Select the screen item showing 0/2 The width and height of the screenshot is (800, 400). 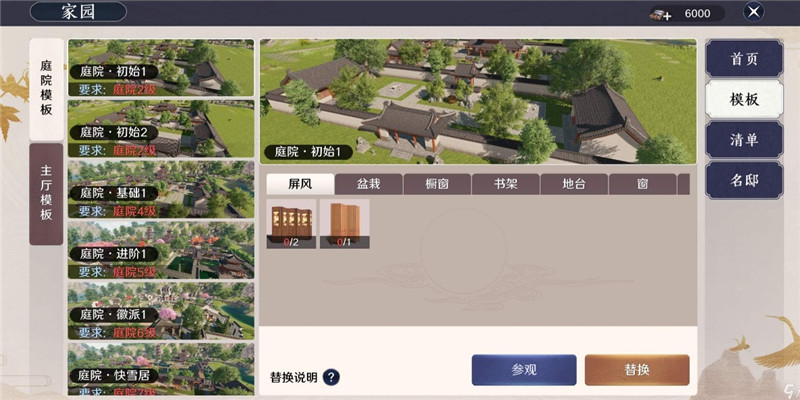[291, 224]
